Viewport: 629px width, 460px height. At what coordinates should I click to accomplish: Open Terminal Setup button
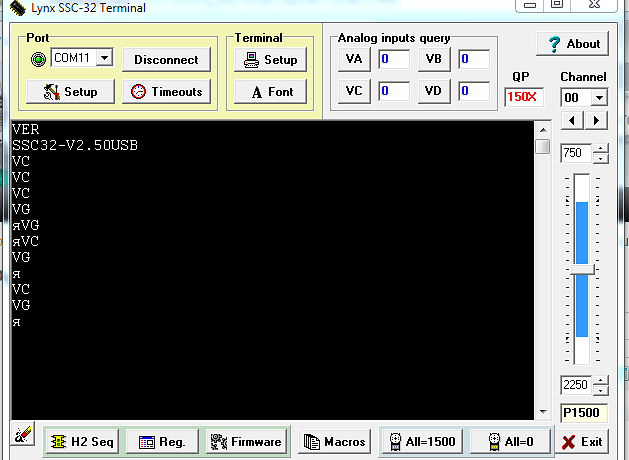click(270, 59)
